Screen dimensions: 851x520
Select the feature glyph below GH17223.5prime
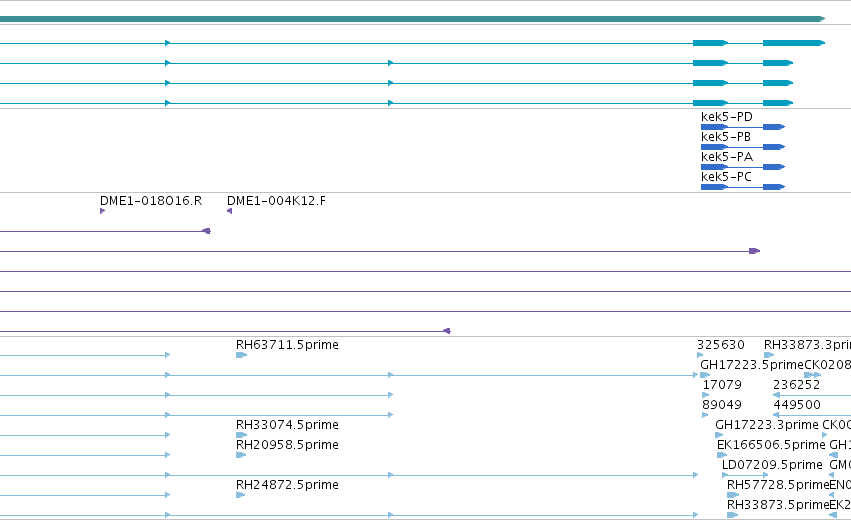click(705, 375)
